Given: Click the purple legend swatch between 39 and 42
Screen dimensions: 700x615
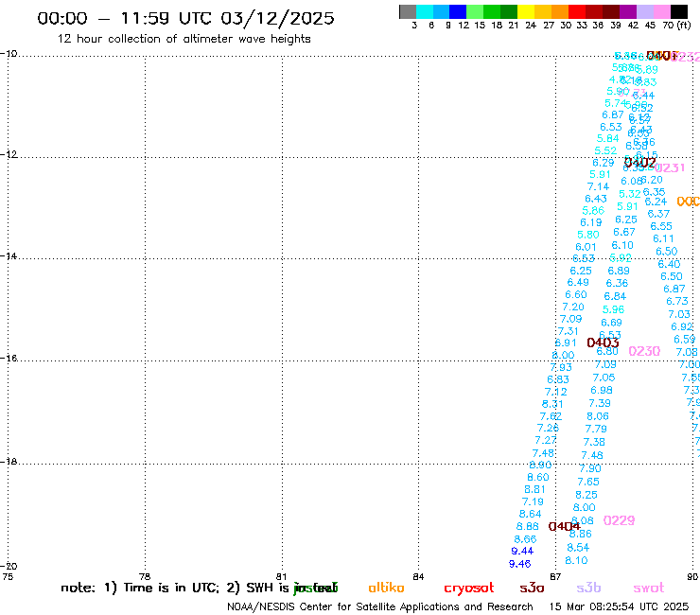Looking at the screenshot, I should [628, 12].
